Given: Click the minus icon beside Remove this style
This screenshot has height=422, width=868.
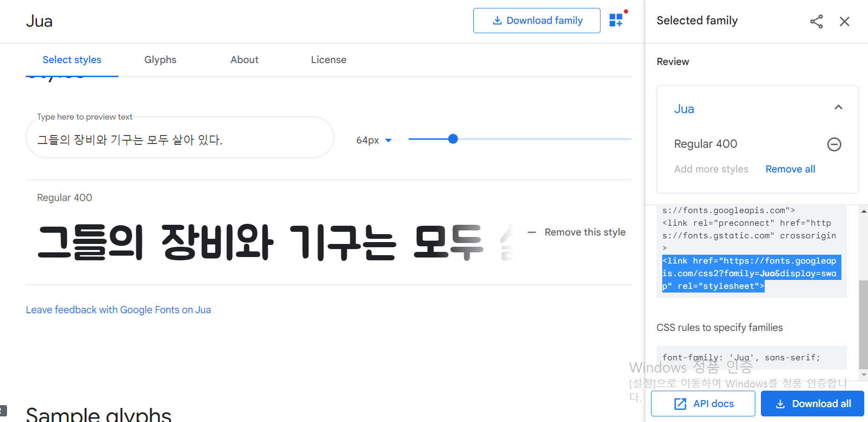Looking at the screenshot, I should [532, 232].
